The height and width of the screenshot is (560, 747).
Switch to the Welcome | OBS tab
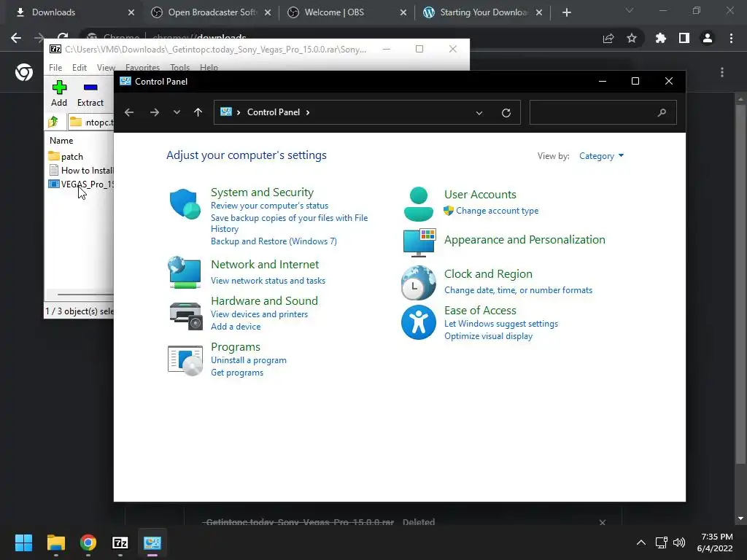tap(348, 12)
